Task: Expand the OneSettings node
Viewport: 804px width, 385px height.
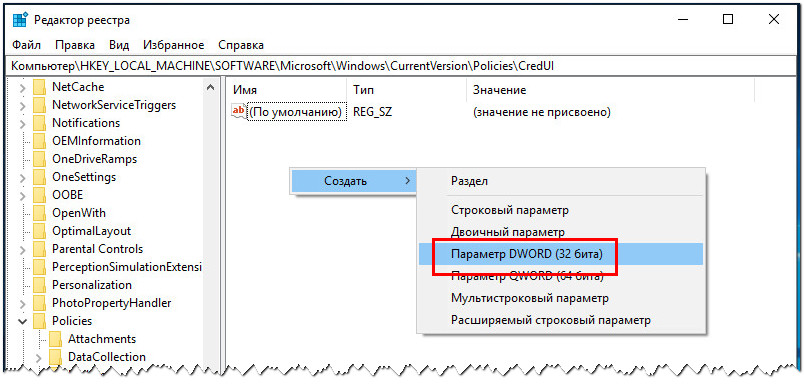Action: pyautogui.click(x=23, y=178)
